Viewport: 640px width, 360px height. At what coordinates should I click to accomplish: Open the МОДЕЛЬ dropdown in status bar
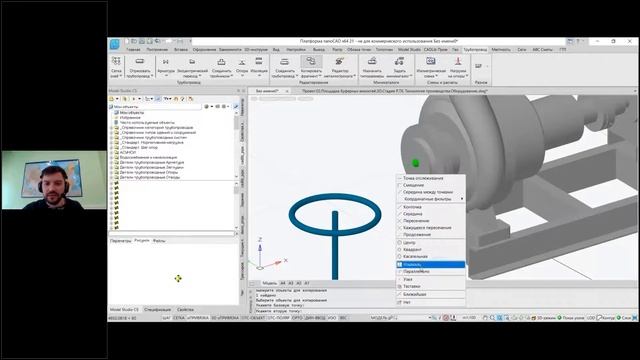(x=384, y=318)
